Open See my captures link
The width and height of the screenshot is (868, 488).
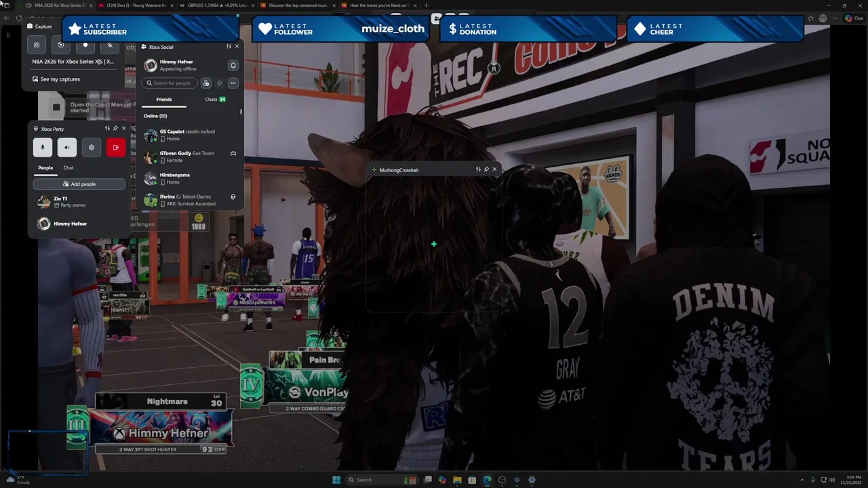pos(56,79)
